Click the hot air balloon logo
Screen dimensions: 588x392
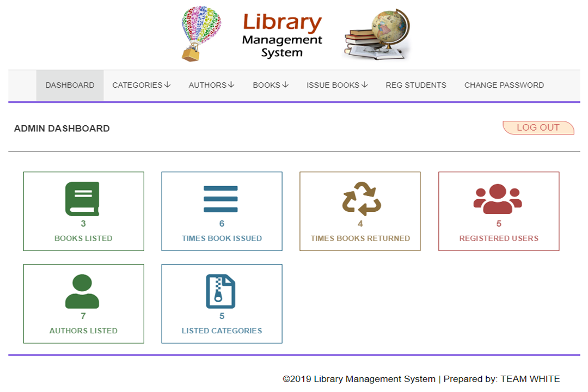tap(201, 34)
